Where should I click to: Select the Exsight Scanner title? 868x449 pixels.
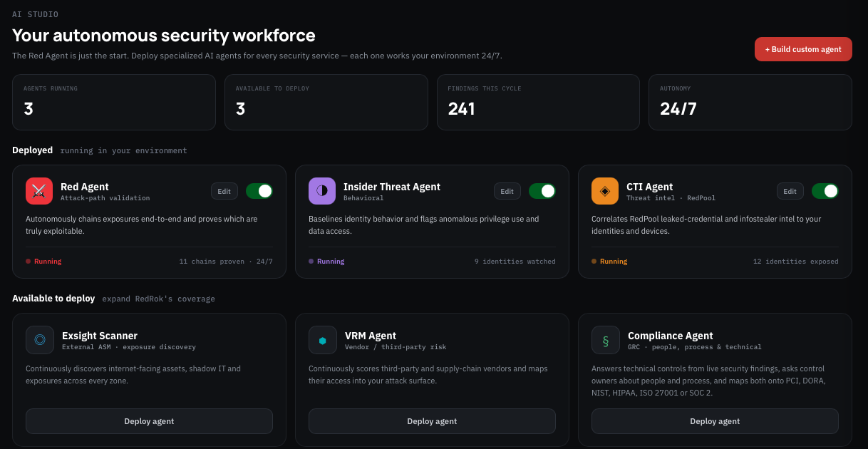click(x=99, y=336)
